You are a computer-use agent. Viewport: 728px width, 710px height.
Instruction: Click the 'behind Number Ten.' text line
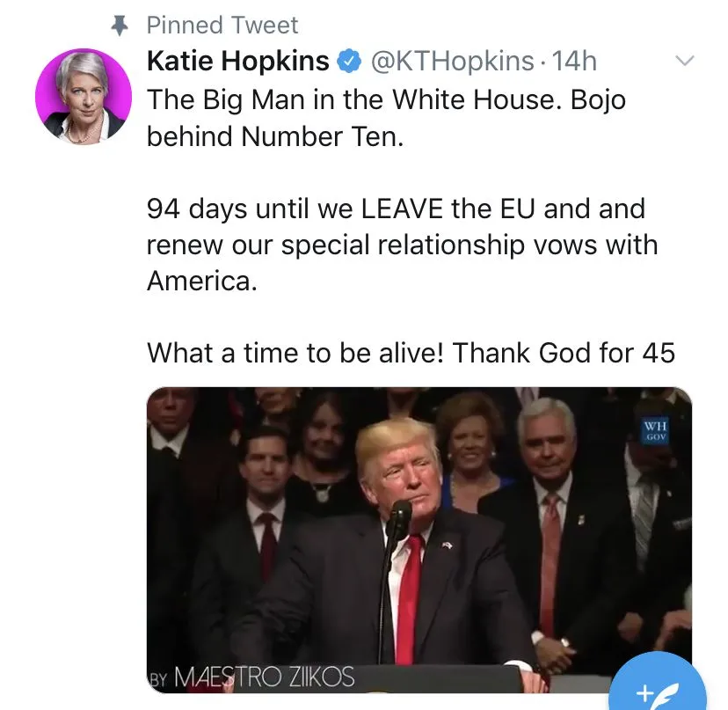pyautogui.click(x=275, y=136)
